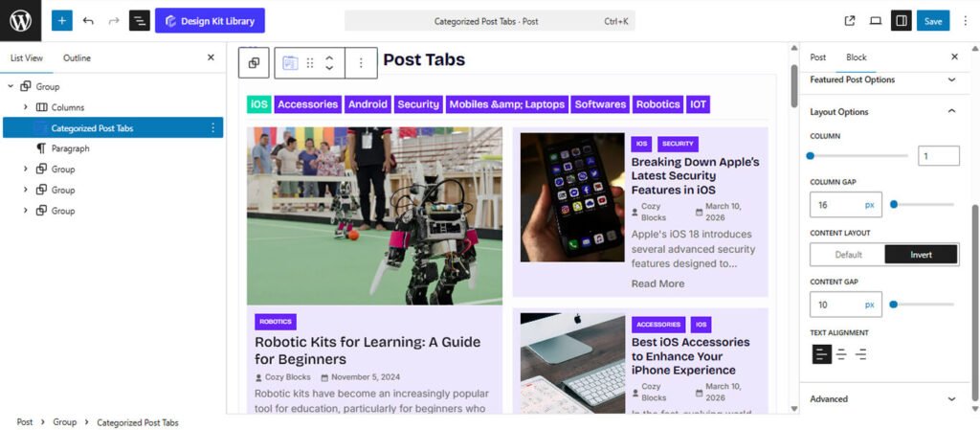Switch to the Outline tab
Screen dimensions: 980x430
tap(77, 57)
